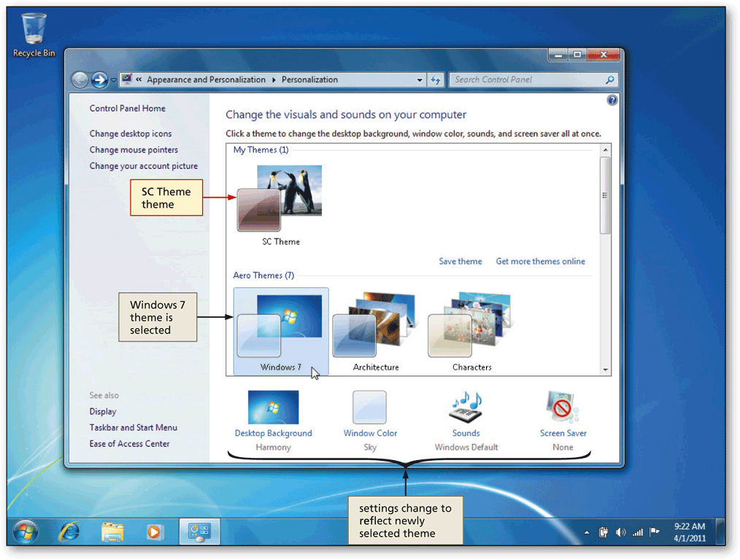
Task: Select the Windows 7 theme
Action: pyautogui.click(x=281, y=331)
